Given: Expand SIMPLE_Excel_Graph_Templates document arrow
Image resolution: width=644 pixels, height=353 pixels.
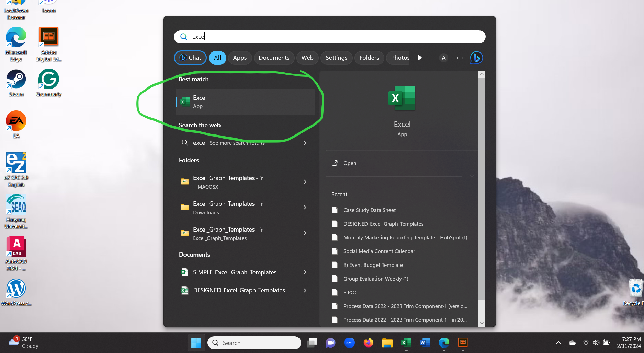Looking at the screenshot, I should tap(305, 272).
